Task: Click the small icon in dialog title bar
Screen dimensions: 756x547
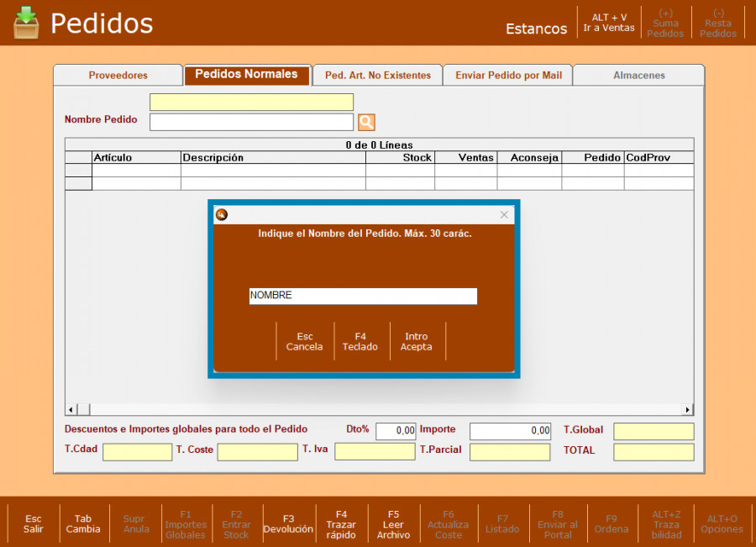Action: coord(222,215)
